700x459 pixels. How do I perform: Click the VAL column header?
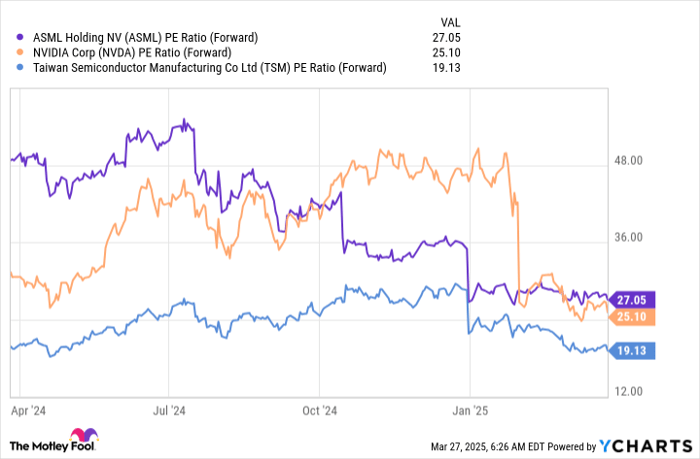click(450, 20)
